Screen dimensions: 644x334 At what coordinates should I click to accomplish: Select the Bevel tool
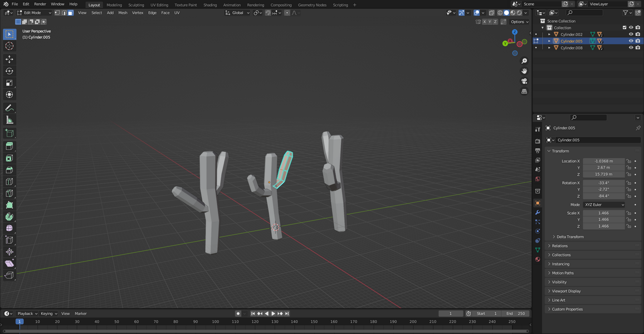coord(9,170)
